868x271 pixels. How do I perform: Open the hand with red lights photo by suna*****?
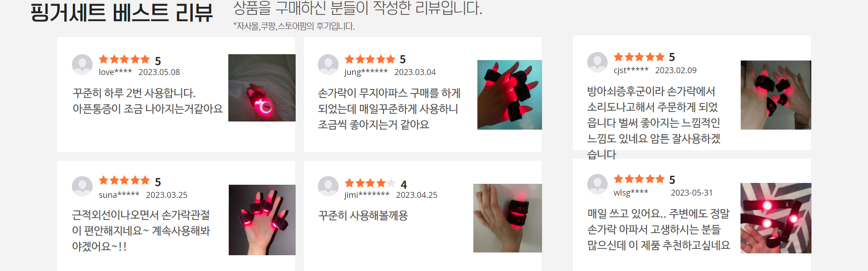(x=262, y=220)
